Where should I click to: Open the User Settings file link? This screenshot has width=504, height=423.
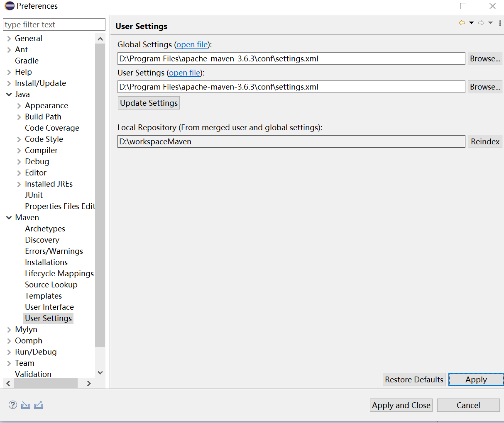[184, 73]
